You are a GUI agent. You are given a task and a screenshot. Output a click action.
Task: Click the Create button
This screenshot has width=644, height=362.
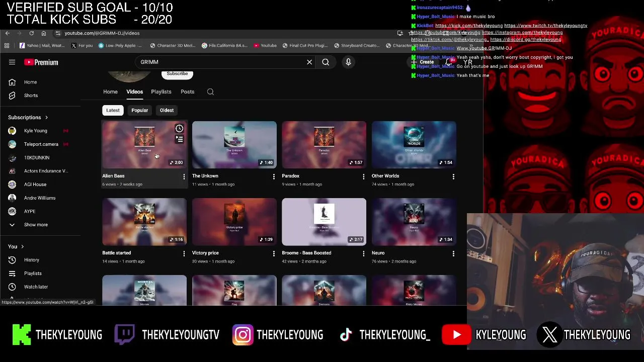point(423,62)
